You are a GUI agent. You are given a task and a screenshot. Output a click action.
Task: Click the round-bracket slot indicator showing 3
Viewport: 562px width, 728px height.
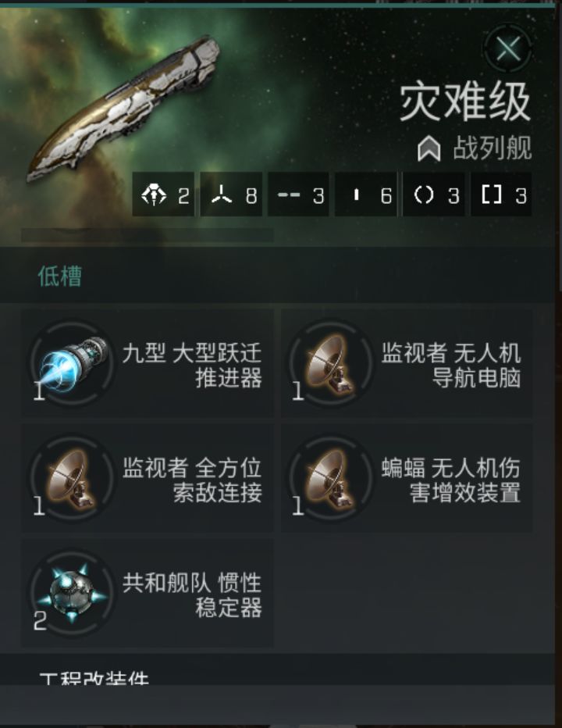click(x=433, y=194)
